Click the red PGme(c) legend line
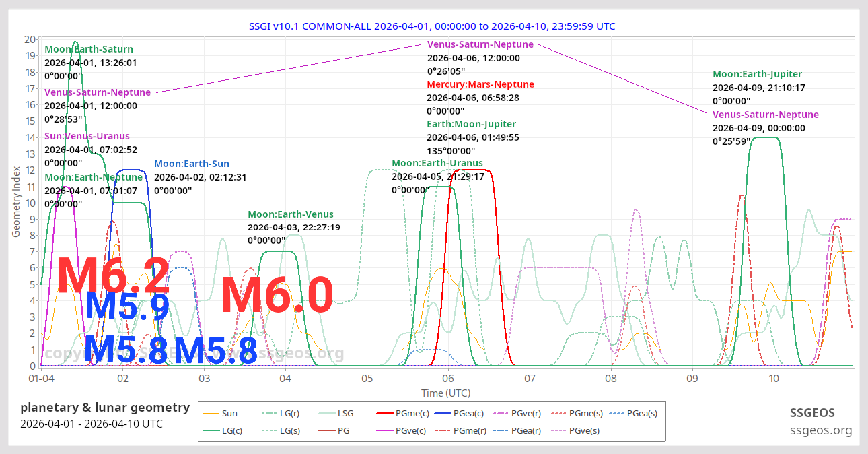The height and width of the screenshot is (454, 868). (384, 412)
